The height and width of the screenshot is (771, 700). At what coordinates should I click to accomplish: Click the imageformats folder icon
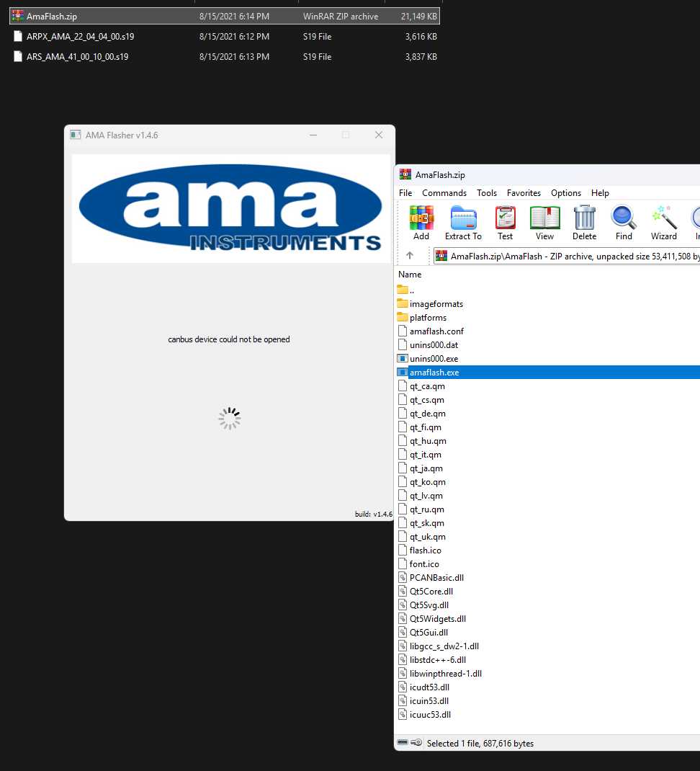click(x=403, y=303)
